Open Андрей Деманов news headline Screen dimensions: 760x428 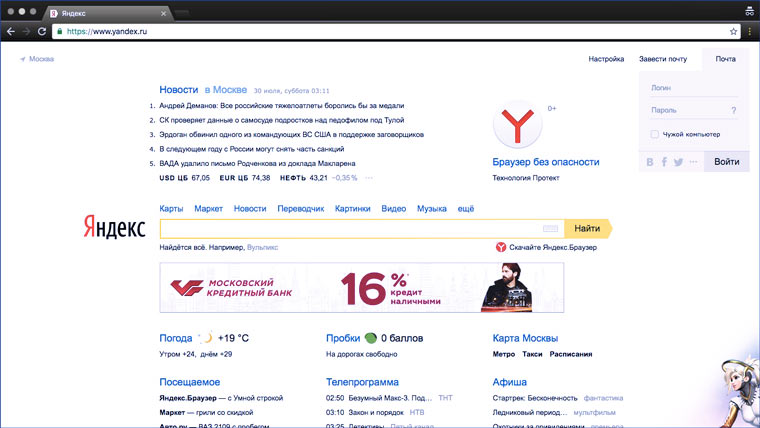click(282, 106)
